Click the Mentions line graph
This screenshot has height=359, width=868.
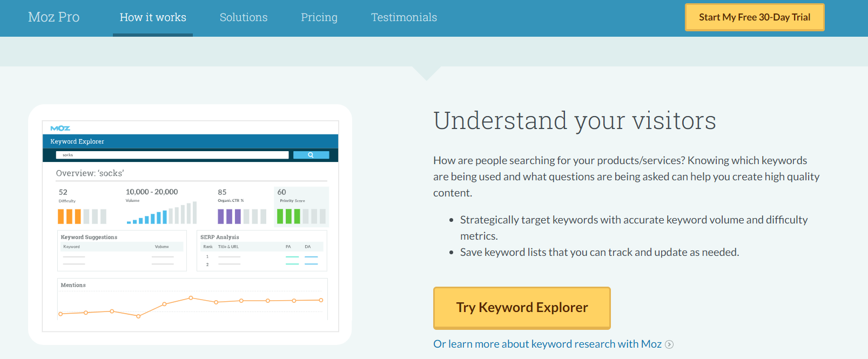pyautogui.click(x=192, y=306)
